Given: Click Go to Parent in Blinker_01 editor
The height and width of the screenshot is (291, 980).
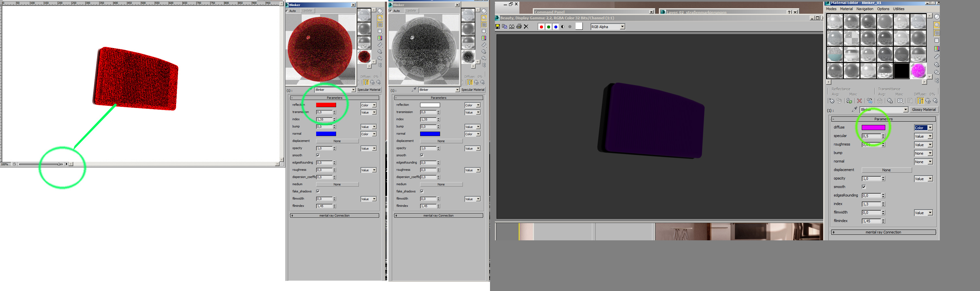Looking at the screenshot, I should pyautogui.click(x=928, y=101).
